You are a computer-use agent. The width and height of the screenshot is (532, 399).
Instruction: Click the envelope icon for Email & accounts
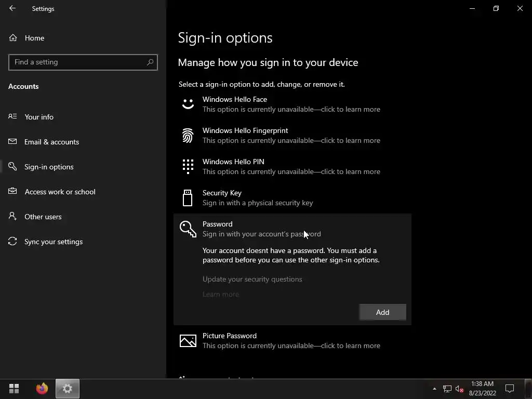(x=12, y=141)
